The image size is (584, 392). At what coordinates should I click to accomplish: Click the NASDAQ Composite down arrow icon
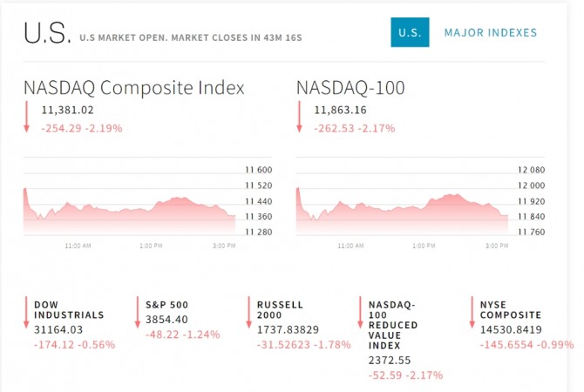click(28, 118)
